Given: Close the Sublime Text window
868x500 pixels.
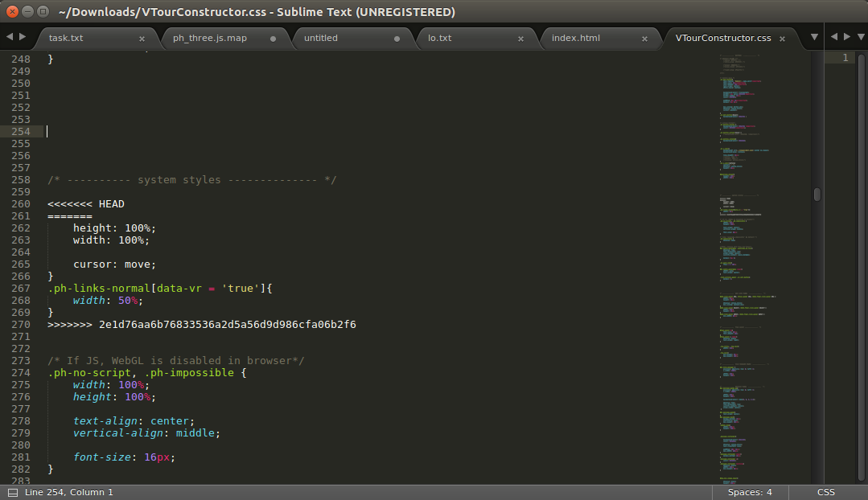Looking at the screenshot, I should [x=11, y=11].
